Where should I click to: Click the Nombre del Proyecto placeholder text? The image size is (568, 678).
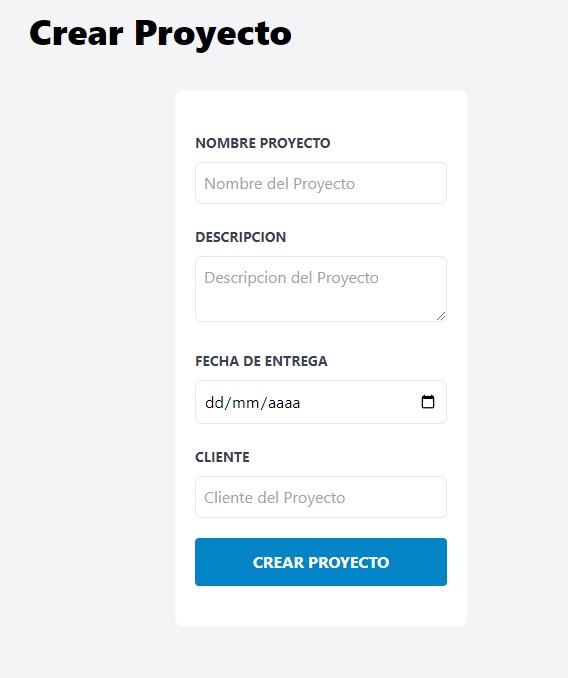click(x=279, y=183)
